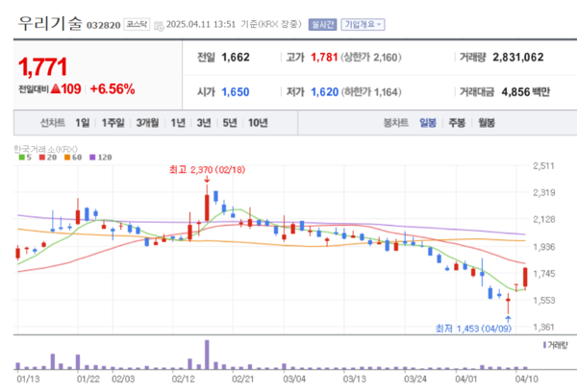This screenshot has width=577, height=392.
Task: Switch to 일봉 daily candle chart
Action: point(428,123)
